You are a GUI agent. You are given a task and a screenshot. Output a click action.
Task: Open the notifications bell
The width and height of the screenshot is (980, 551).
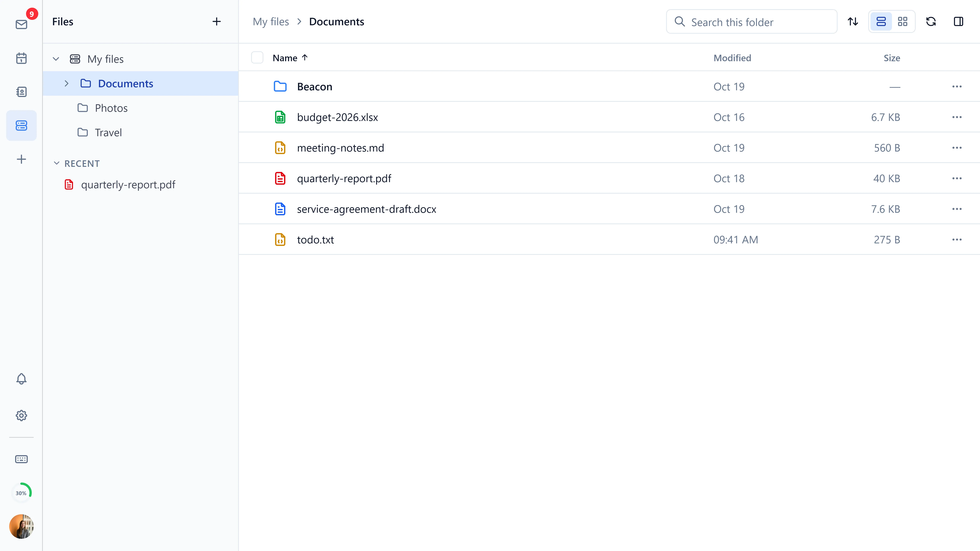click(21, 379)
